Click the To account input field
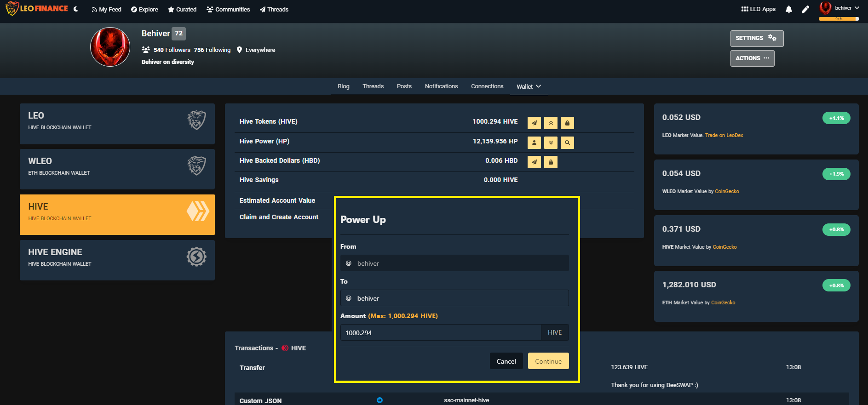Image resolution: width=868 pixels, height=405 pixels. 454,298
